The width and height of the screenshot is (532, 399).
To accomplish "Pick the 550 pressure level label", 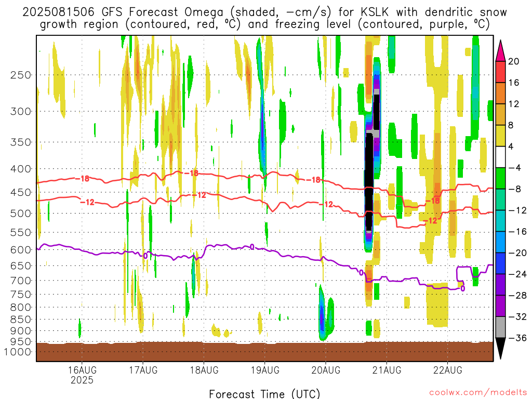I will click(21, 232).
